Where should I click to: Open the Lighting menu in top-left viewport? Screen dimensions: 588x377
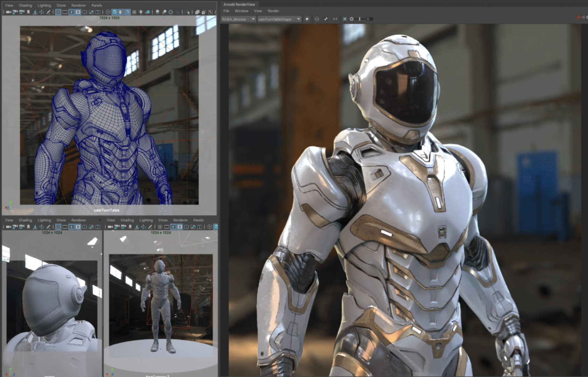click(x=44, y=5)
